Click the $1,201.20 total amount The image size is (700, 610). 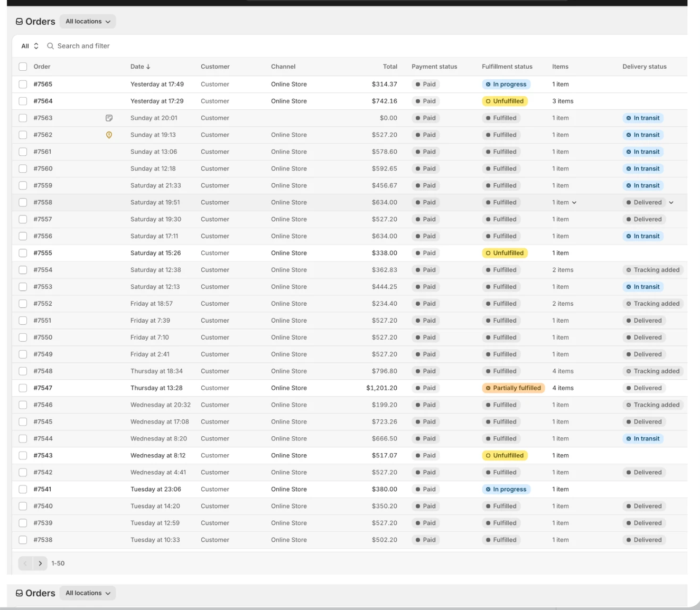[x=381, y=388]
